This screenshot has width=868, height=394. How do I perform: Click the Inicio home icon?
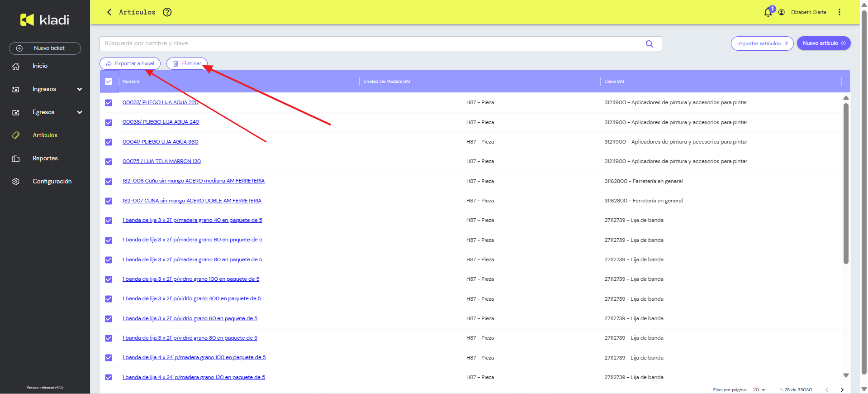click(x=16, y=66)
